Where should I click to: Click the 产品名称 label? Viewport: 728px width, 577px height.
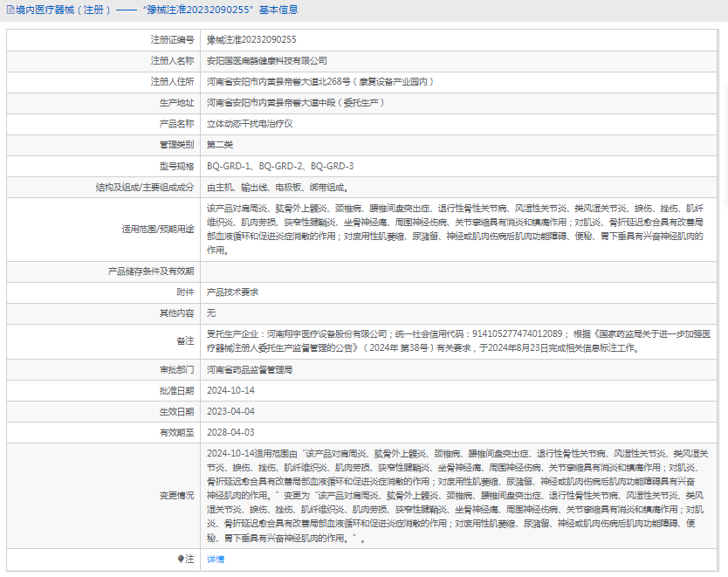(177, 124)
